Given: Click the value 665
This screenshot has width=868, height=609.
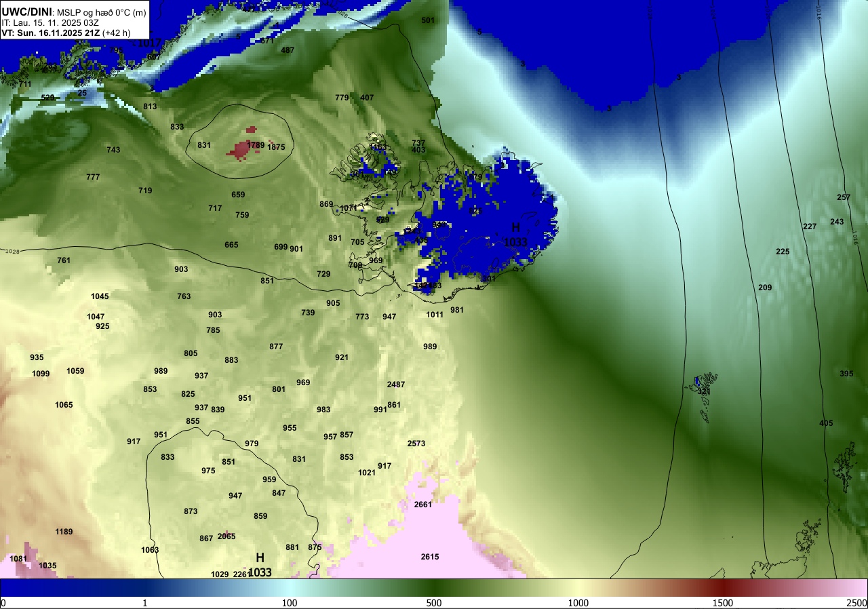Looking at the screenshot, I should [231, 245].
